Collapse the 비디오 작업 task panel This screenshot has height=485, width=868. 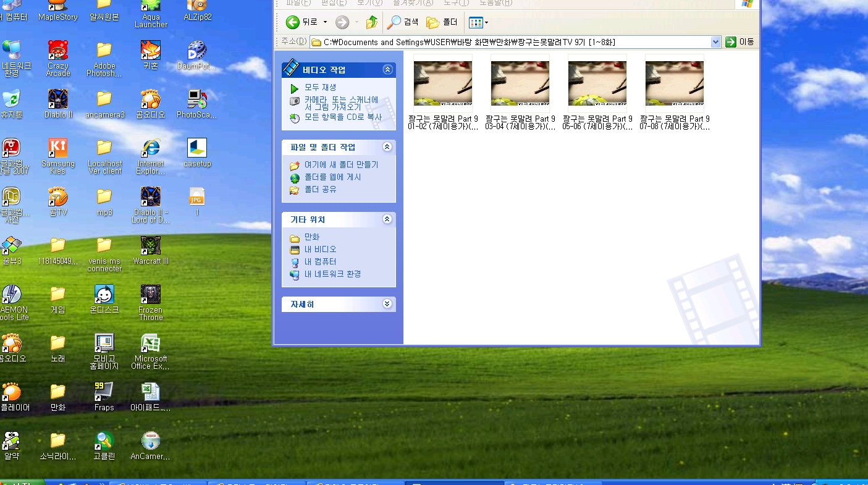[x=387, y=70]
